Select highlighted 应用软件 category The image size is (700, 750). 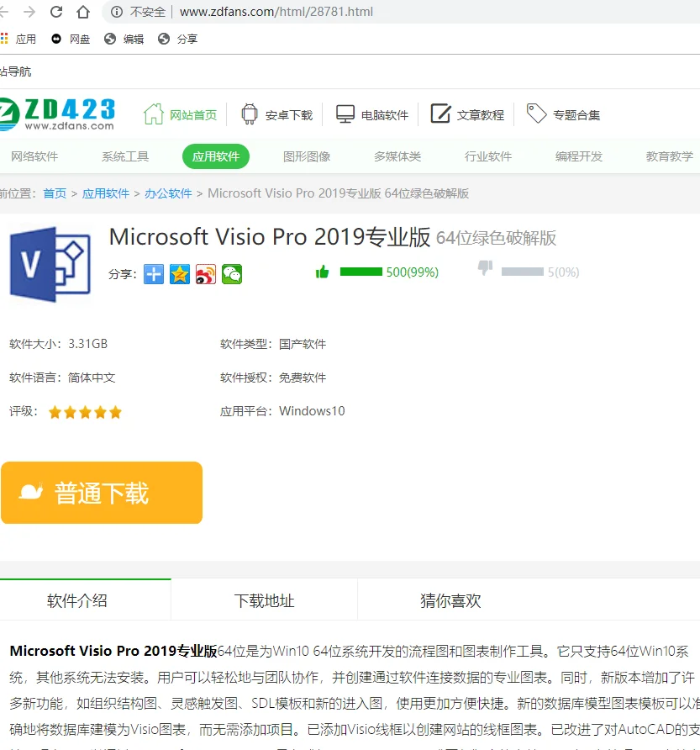pyautogui.click(x=216, y=156)
